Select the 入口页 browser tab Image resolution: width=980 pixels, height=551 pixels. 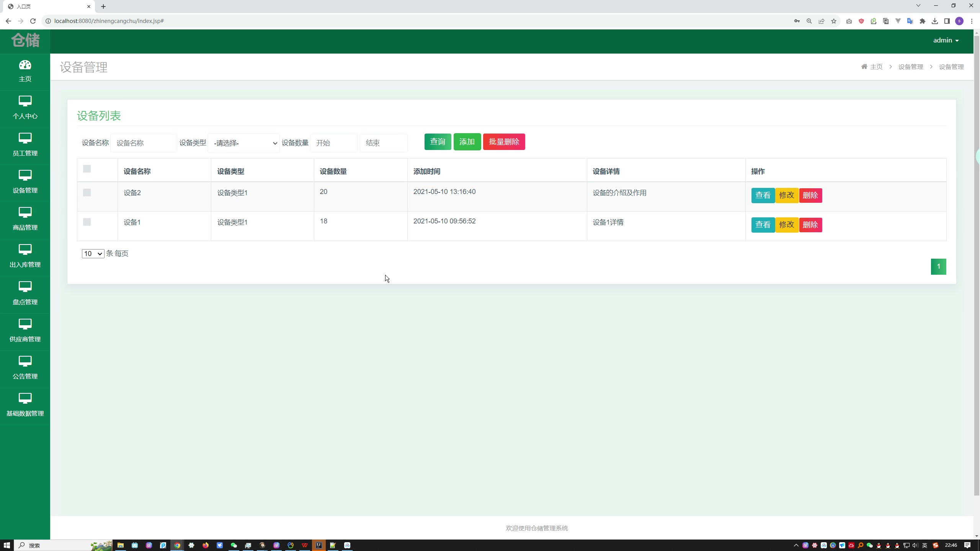(x=50, y=7)
